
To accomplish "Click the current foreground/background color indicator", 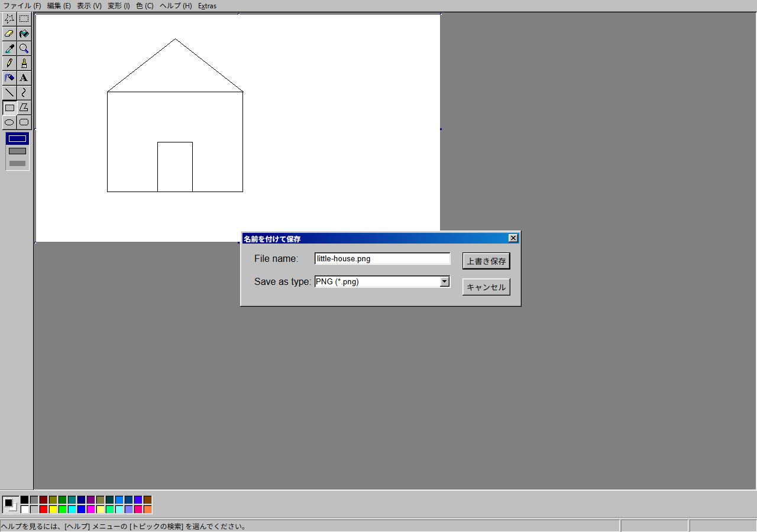I will tap(10, 505).
